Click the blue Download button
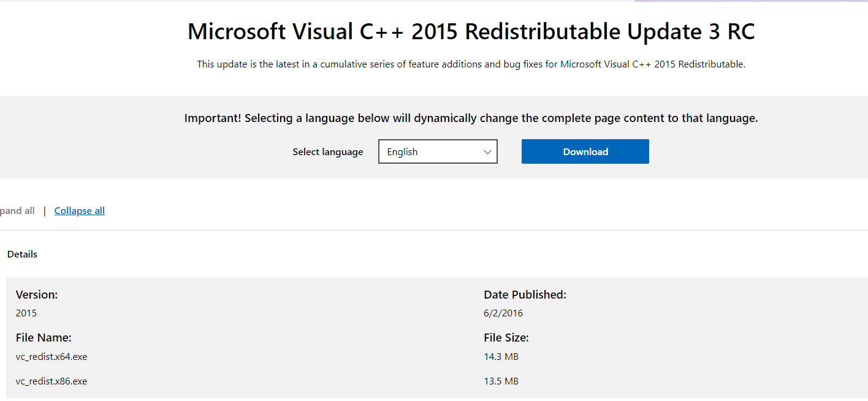This screenshot has height=401, width=868. tap(585, 151)
